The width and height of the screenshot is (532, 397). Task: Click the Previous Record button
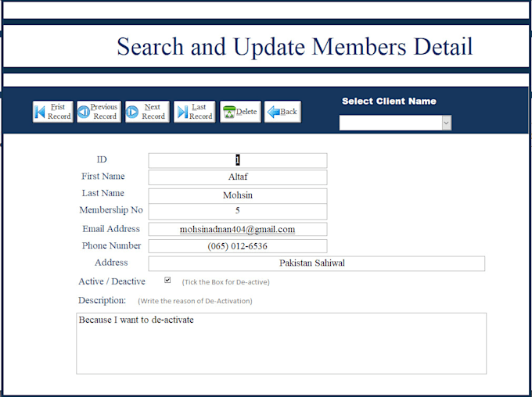pos(99,112)
